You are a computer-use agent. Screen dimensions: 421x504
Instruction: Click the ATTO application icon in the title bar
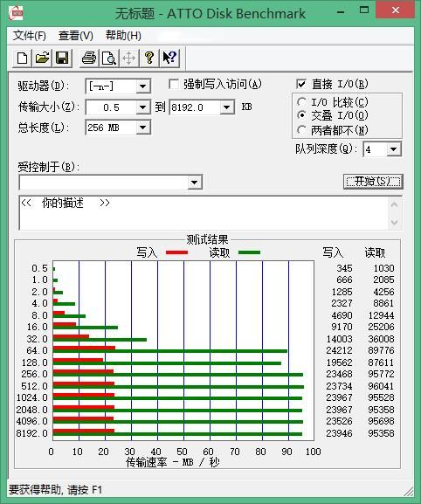(16, 13)
